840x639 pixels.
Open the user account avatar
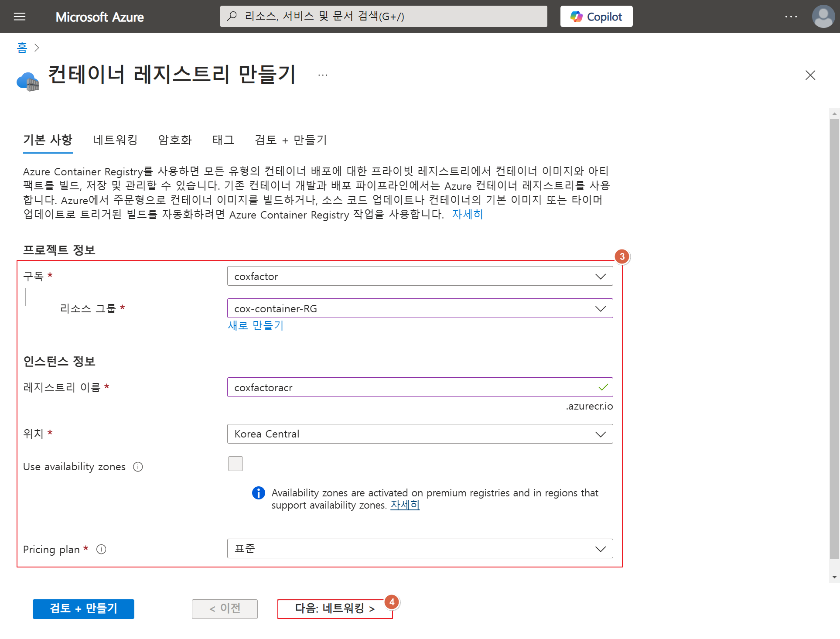click(x=823, y=17)
